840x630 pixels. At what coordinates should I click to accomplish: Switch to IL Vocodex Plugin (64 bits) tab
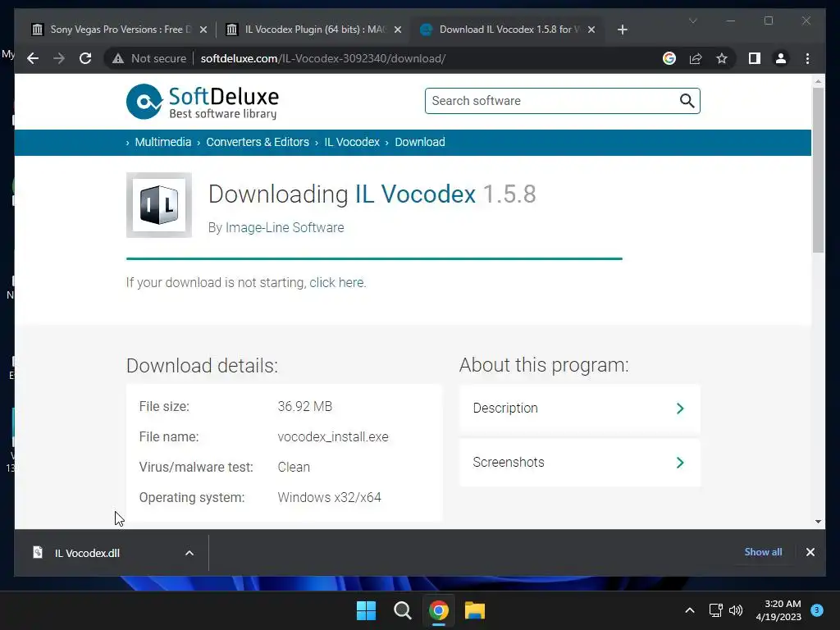coord(313,30)
